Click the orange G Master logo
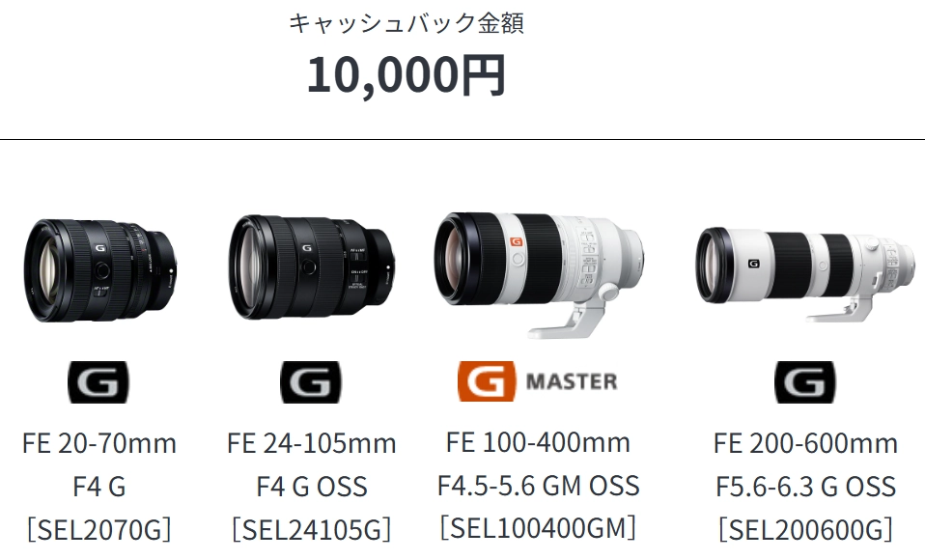The height and width of the screenshot is (560, 925). (538, 381)
